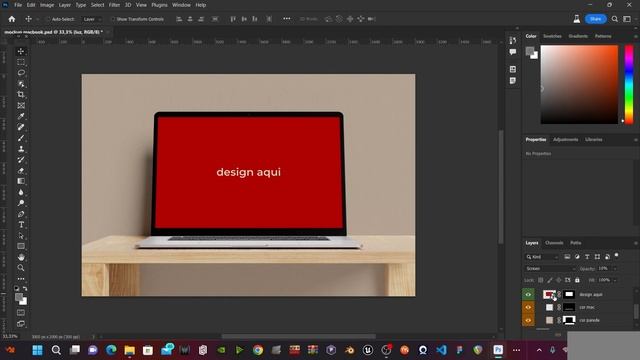This screenshot has width=640, height=360.
Task: Click the foreground color swatch in toolbox
Action: click(19, 297)
